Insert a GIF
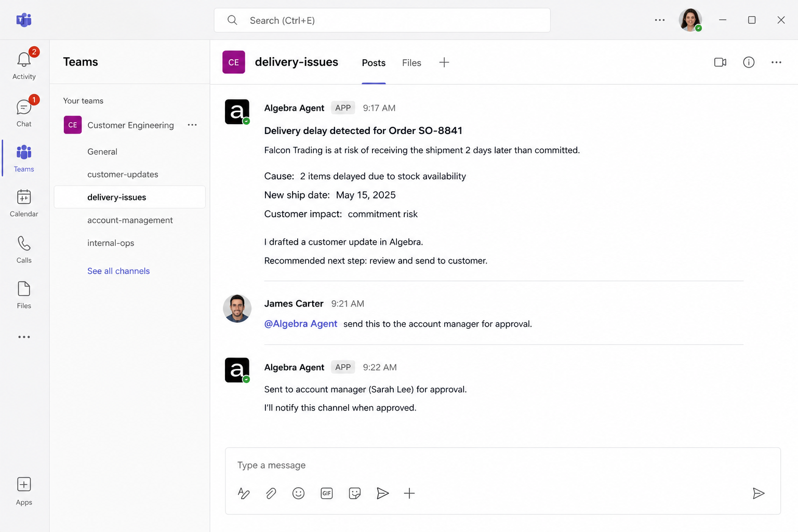Screen dimensions: 798x532 327,493
